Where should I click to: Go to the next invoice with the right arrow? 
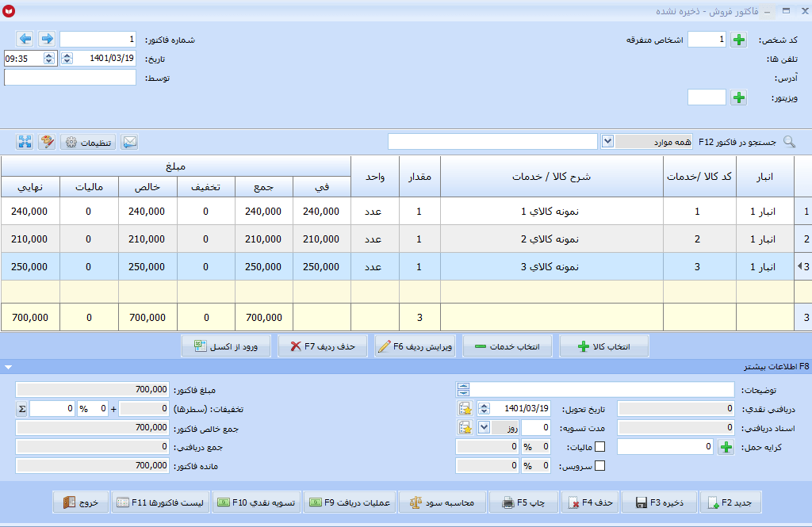click(47, 39)
